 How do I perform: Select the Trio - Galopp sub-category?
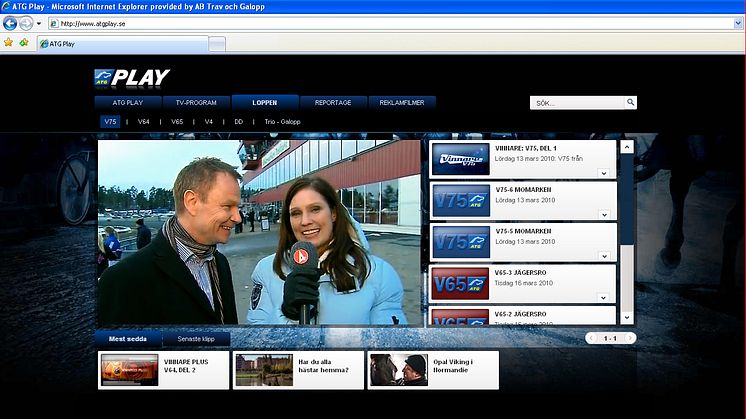pyautogui.click(x=283, y=122)
